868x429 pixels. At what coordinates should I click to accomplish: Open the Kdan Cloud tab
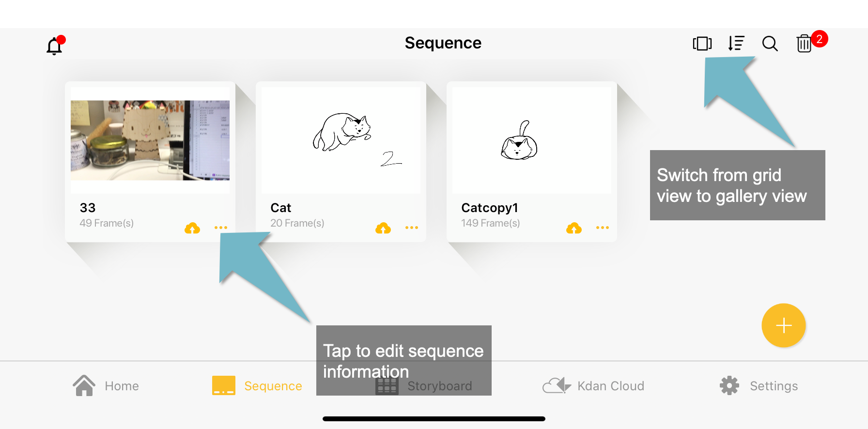[593, 386]
